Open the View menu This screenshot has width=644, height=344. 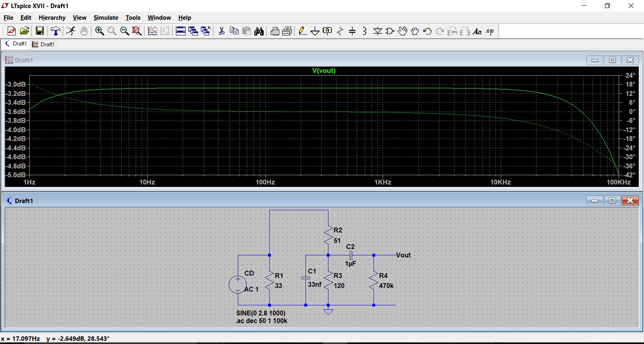(79, 18)
